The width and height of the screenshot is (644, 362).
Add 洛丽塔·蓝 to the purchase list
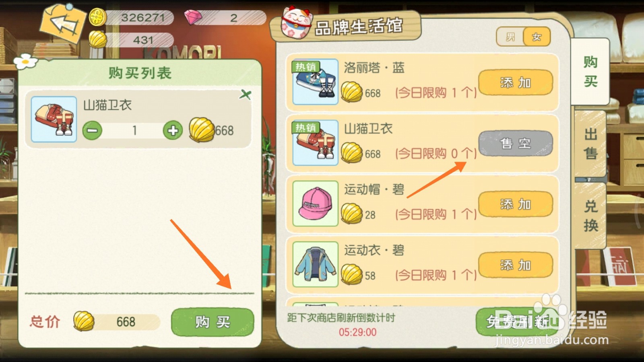coord(516,82)
